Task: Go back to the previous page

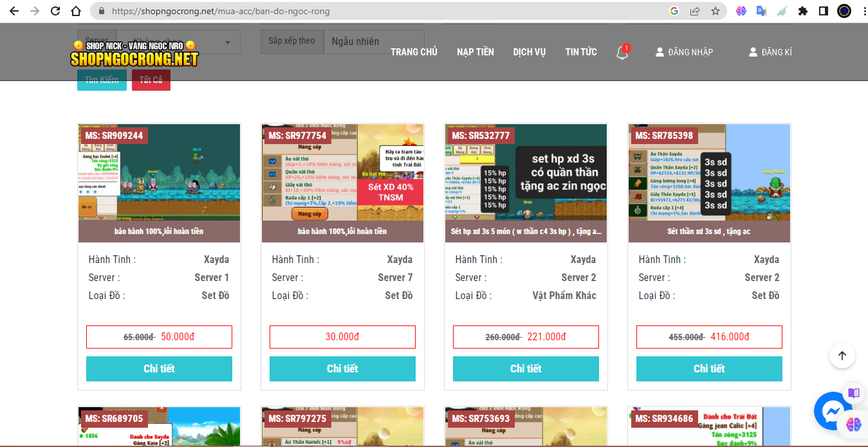Action: pos(14,11)
